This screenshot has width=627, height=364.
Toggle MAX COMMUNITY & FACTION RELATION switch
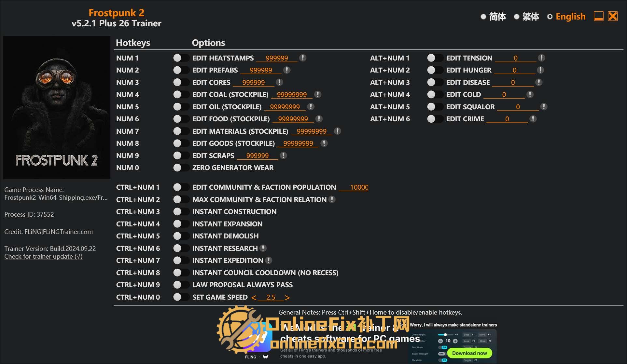(x=181, y=199)
